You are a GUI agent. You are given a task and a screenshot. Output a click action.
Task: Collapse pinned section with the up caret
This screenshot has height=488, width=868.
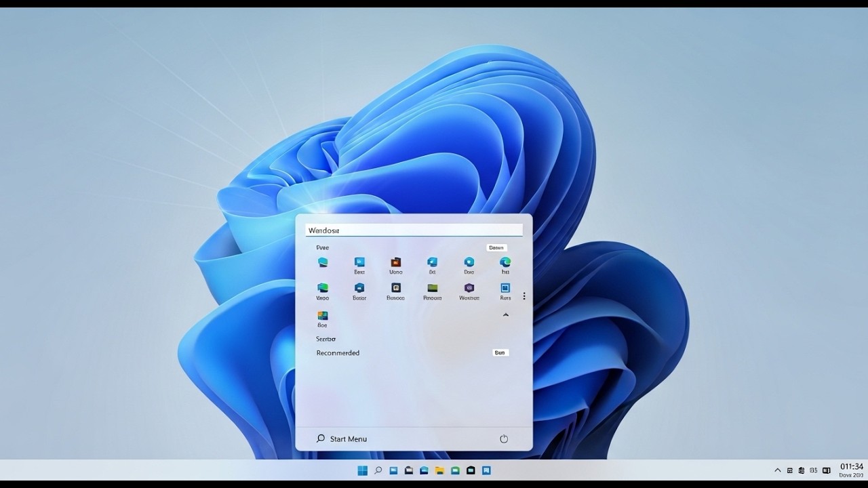tap(505, 315)
